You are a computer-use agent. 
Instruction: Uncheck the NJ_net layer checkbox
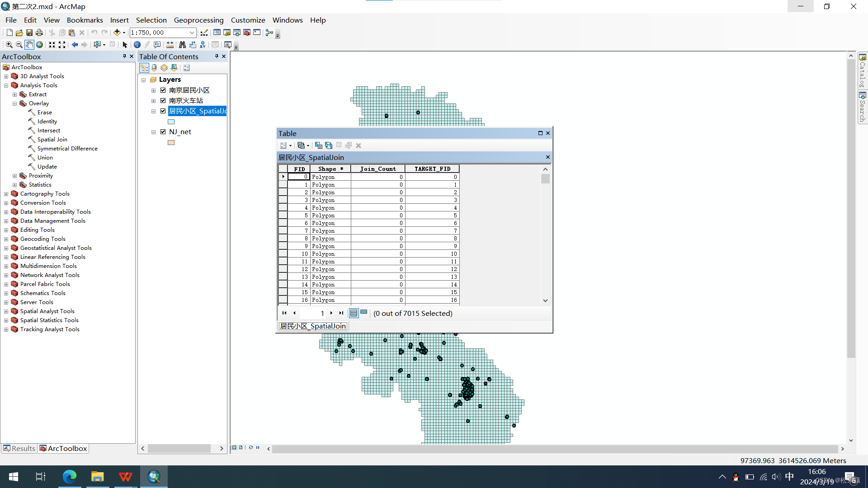pos(163,132)
